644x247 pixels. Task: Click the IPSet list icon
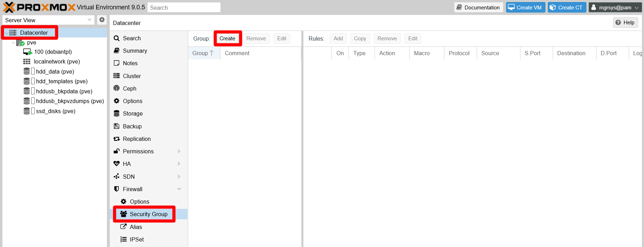coord(124,239)
